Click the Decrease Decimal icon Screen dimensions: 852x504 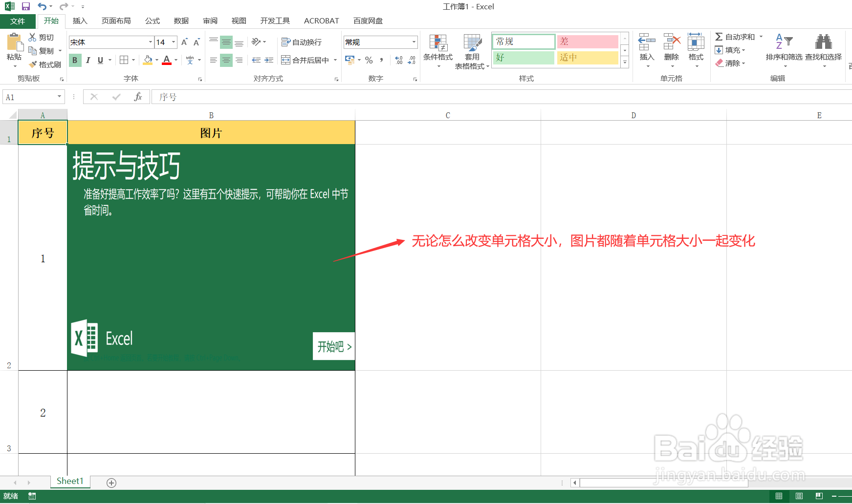pos(412,60)
